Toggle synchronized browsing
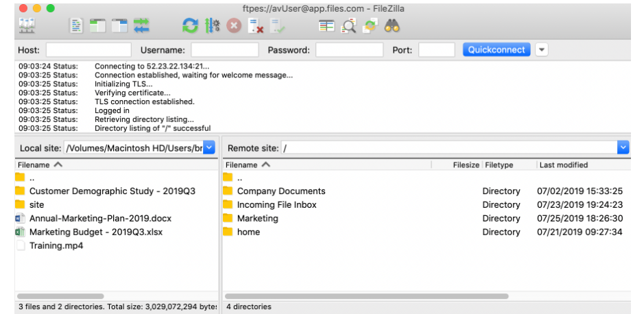The height and width of the screenshot is (314, 644). (370, 26)
